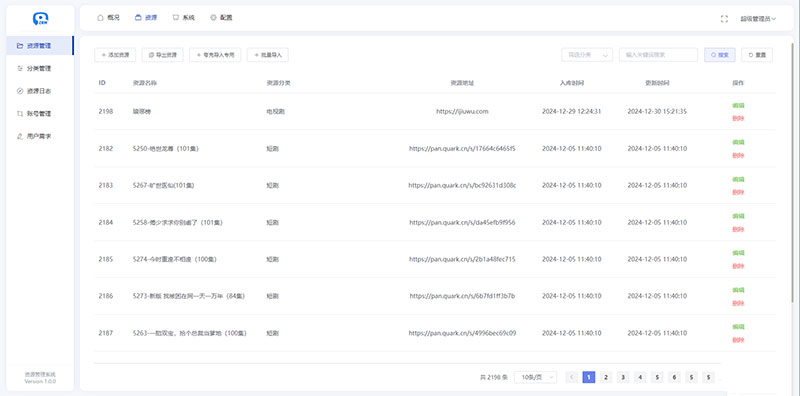Screen dimensions: 800x396
Task: Click the URL ending 4996bec69c09
Action: point(462,333)
